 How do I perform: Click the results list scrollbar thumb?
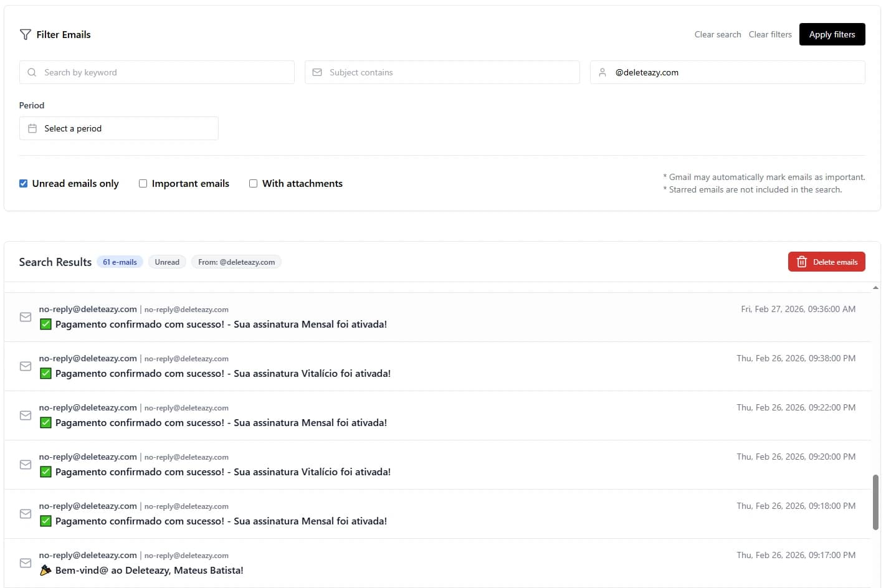pos(875,503)
